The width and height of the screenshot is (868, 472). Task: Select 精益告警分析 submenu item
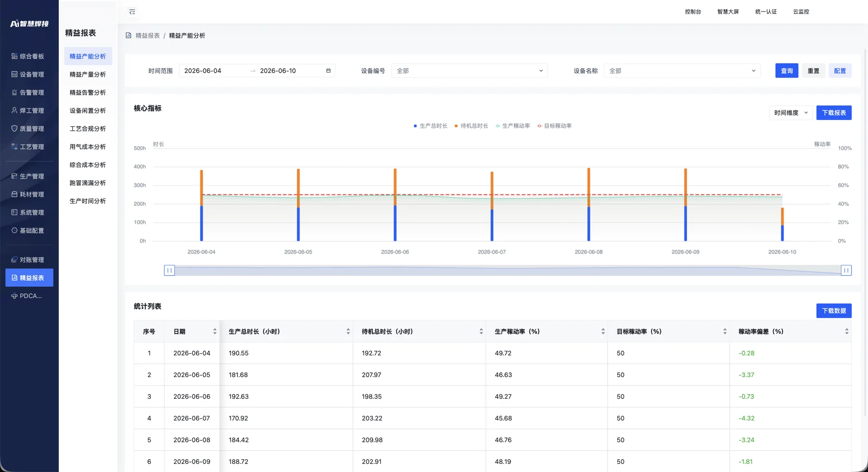[88, 93]
